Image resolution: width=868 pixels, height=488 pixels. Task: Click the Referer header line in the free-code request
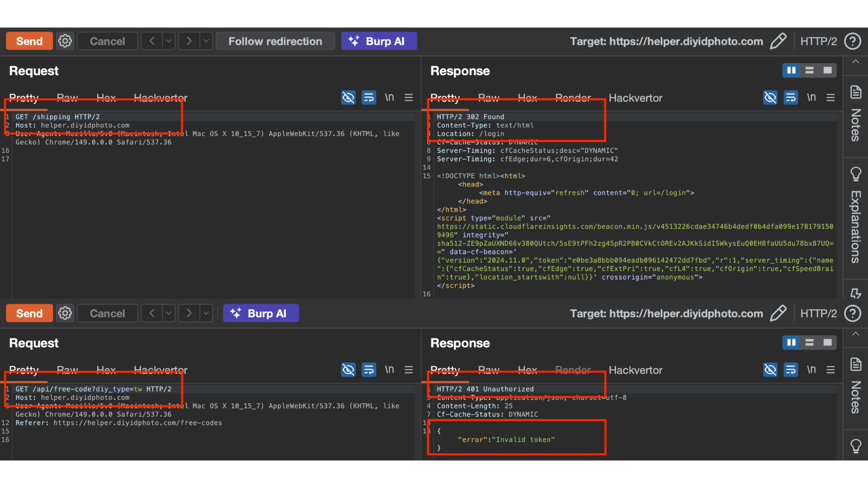pyautogui.click(x=119, y=423)
